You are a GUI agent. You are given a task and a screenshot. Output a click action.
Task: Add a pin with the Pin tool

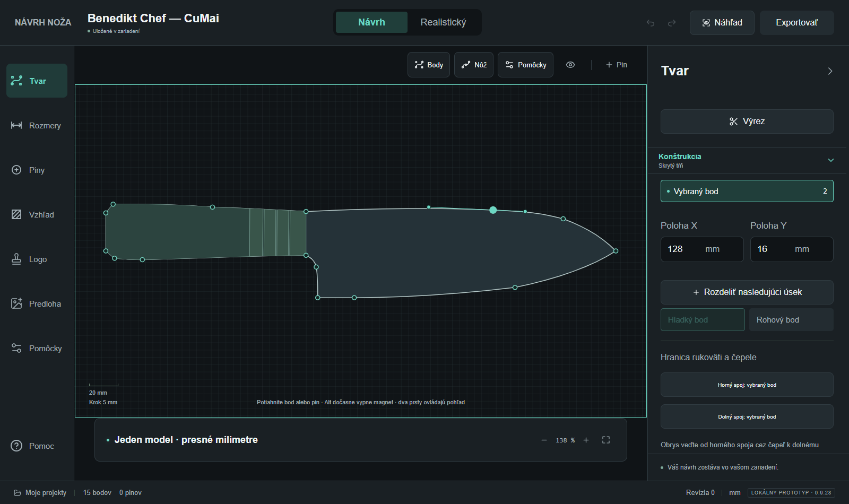point(617,65)
